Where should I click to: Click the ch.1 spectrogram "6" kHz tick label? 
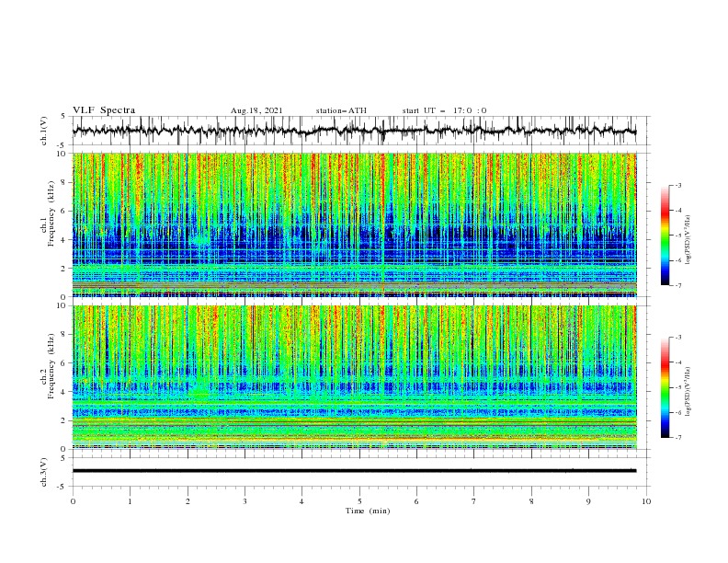click(x=64, y=211)
